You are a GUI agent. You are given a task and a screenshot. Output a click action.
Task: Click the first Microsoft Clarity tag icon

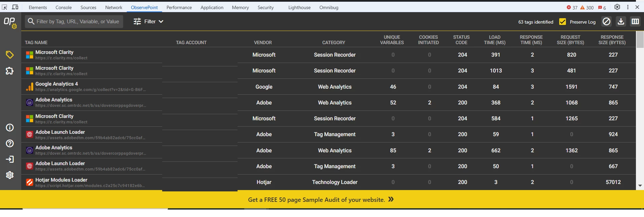pos(30,55)
